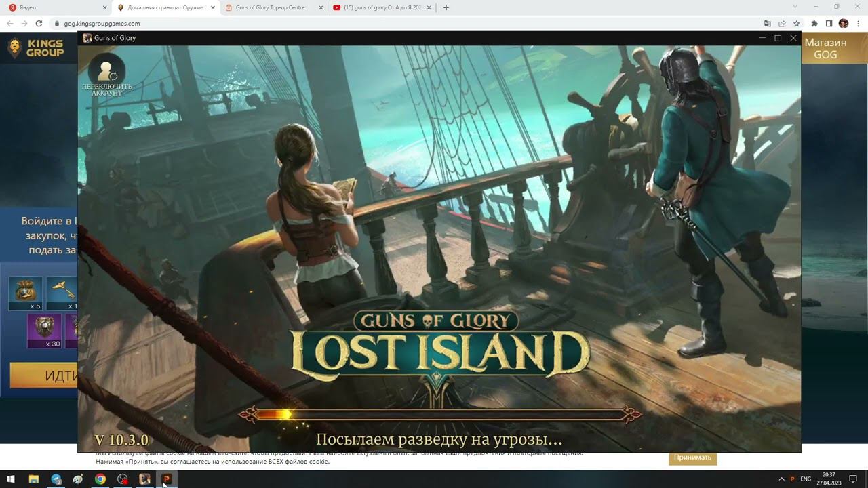Toggle the Chrome side panel
The width and height of the screenshot is (868, 488).
[x=829, y=23]
